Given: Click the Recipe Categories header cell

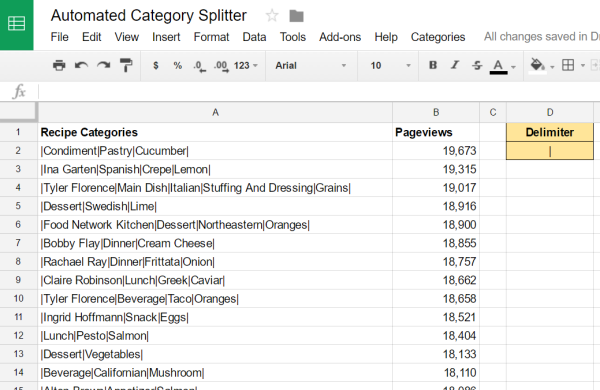Looking at the screenshot, I should 215,132.
